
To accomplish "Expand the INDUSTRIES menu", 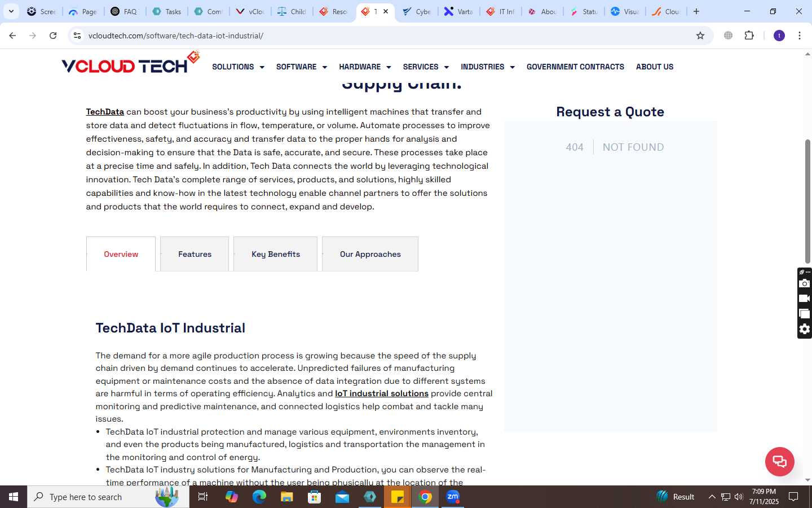I will click(488, 67).
